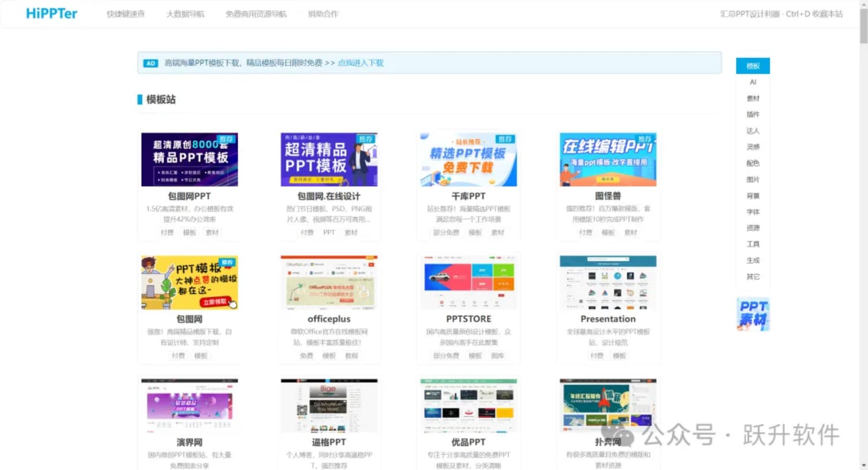Open the 包图网.在线设计 thumbnail image

329,159
